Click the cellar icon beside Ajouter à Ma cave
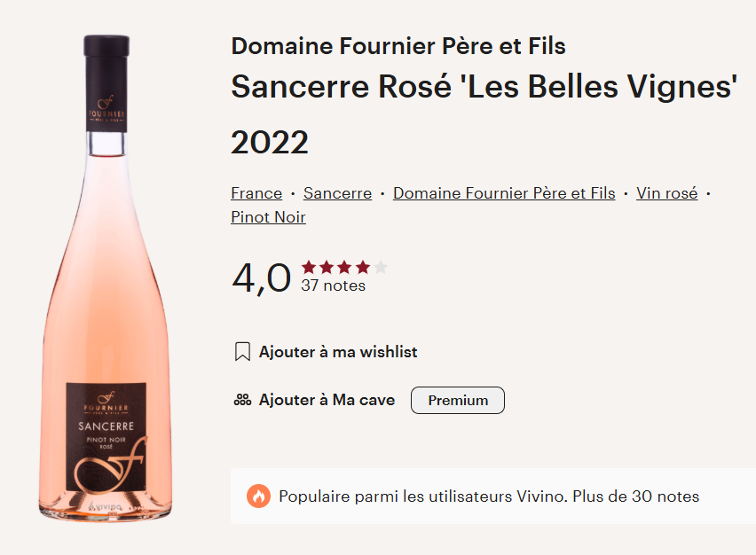The height and width of the screenshot is (555, 756). click(242, 400)
